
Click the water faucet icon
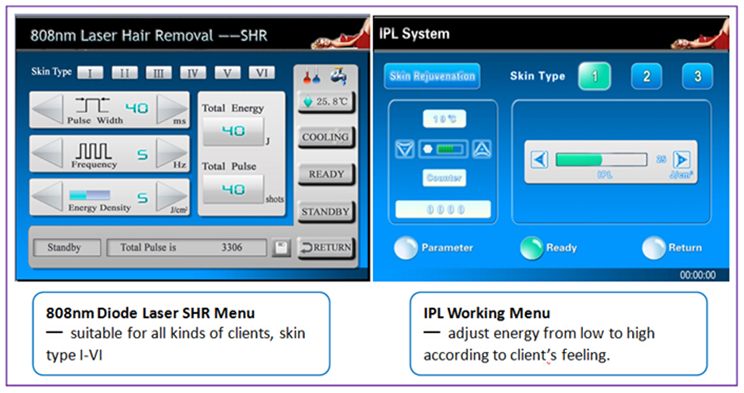tap(338, 76)
